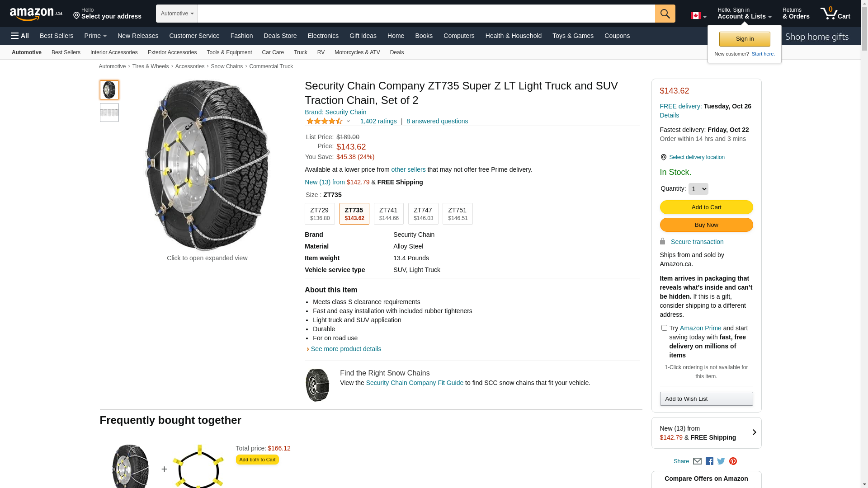Image resolution: width=868 pixels, height=488 pixels.
Task: Open the Quantity dropdown
Action: pos(698,189)
